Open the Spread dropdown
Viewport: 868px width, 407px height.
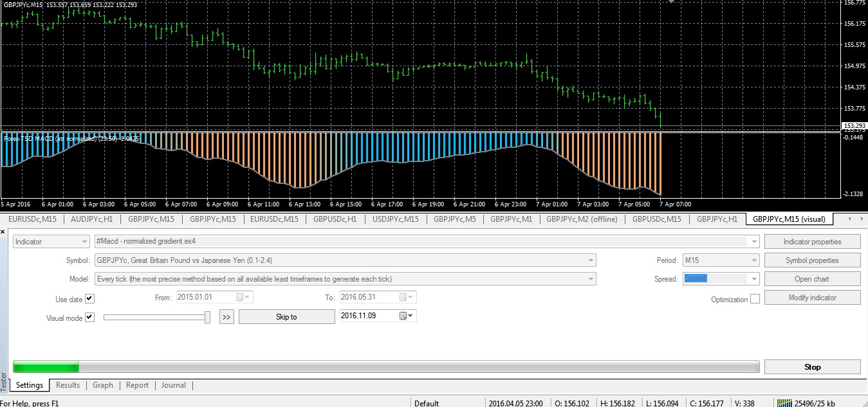[754, 279]
